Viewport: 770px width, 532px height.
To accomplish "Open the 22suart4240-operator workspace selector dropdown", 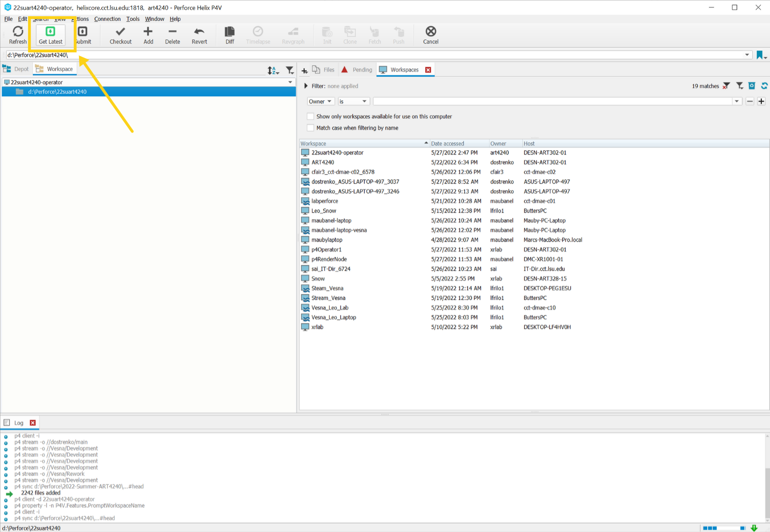I will coord(290,82).
